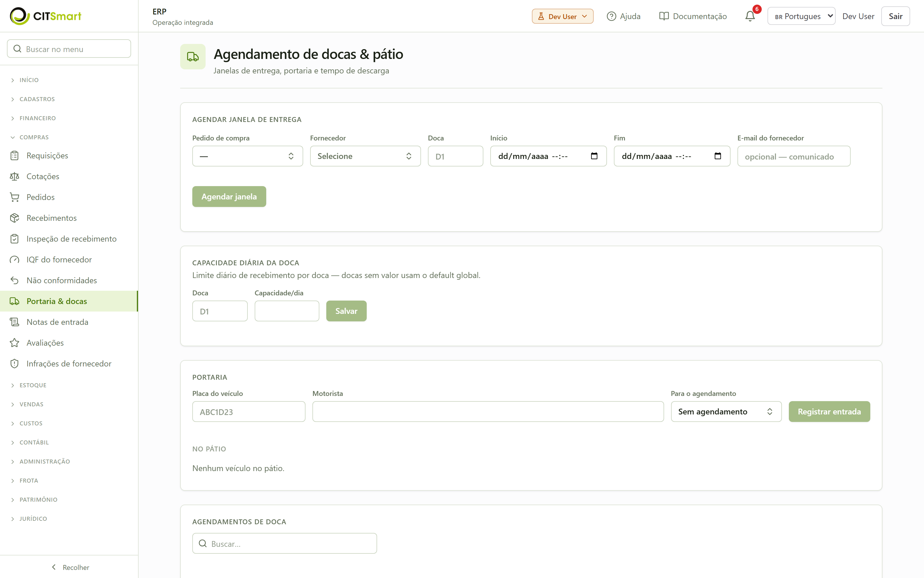
Task: Focus the Agendamentos de doca Buscar field
Action: tap(284, 543)
